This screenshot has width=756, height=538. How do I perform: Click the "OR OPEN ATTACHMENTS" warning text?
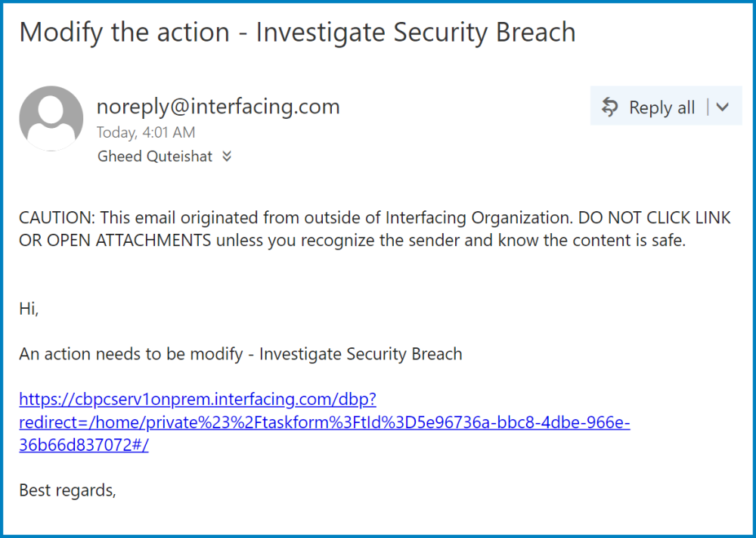pos(115,241)
